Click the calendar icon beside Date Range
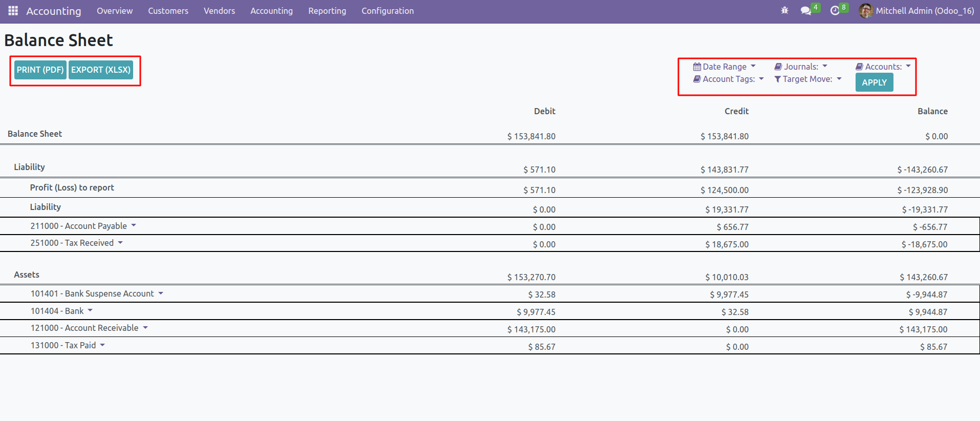This screenshot has height=421, width=980. (697, 67)
